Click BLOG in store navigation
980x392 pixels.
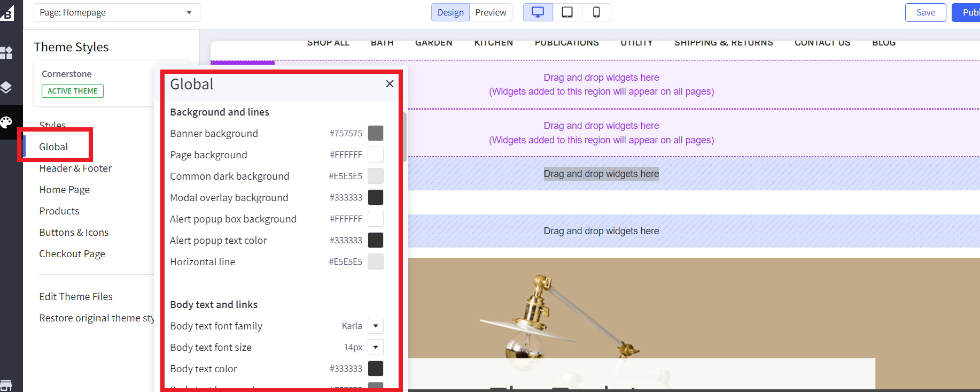pos(884,43)
